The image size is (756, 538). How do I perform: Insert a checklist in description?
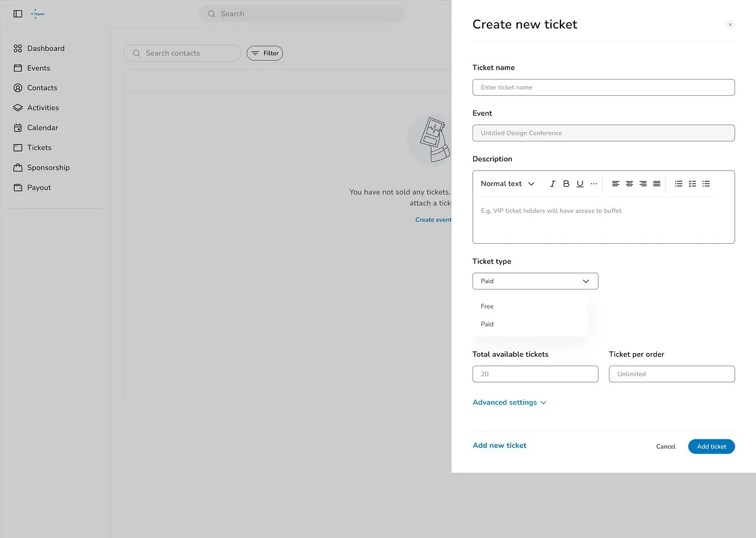[692, 184]
